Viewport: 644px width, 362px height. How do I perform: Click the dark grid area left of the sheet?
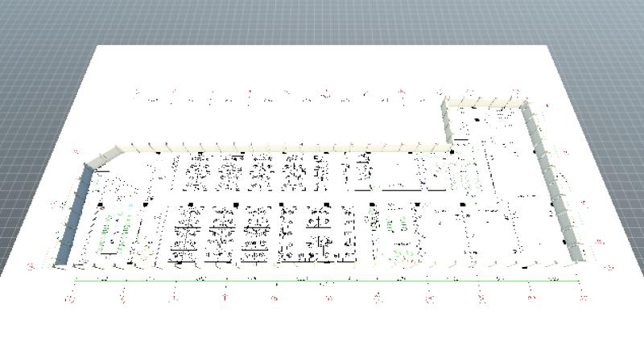pos(32,121)
